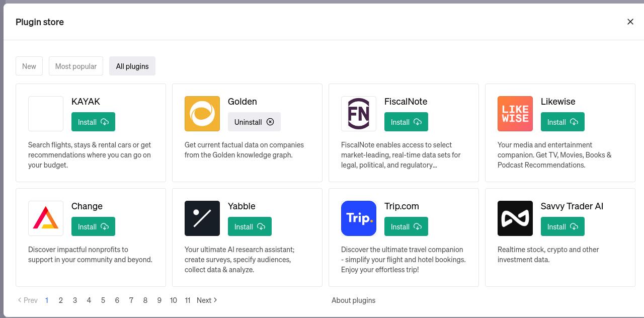Click the Trip.com plugin logo
This screenshot has width=644, height=318.
pyautogui.click(x=359, y=218)
